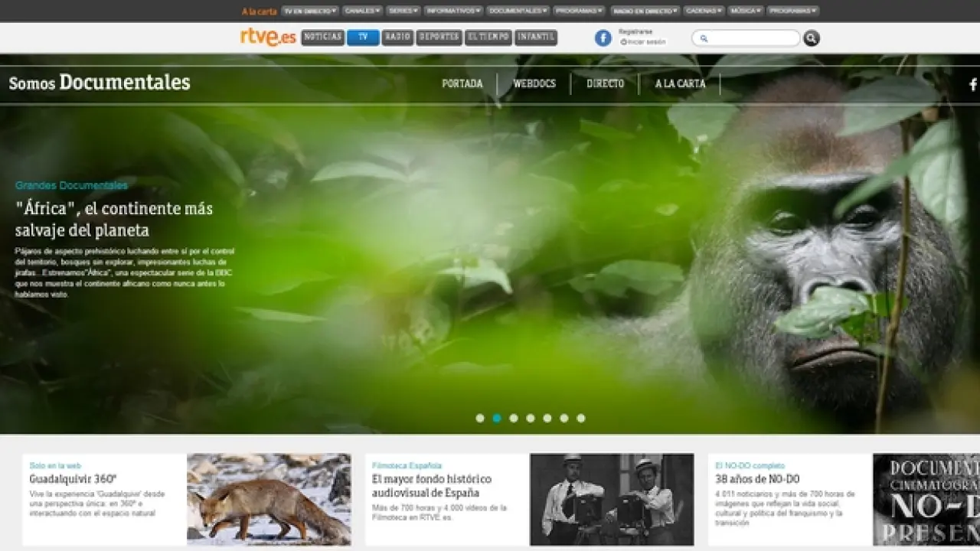
Task: Select the first carousel slide dot
Action: [x=480, y=419]
